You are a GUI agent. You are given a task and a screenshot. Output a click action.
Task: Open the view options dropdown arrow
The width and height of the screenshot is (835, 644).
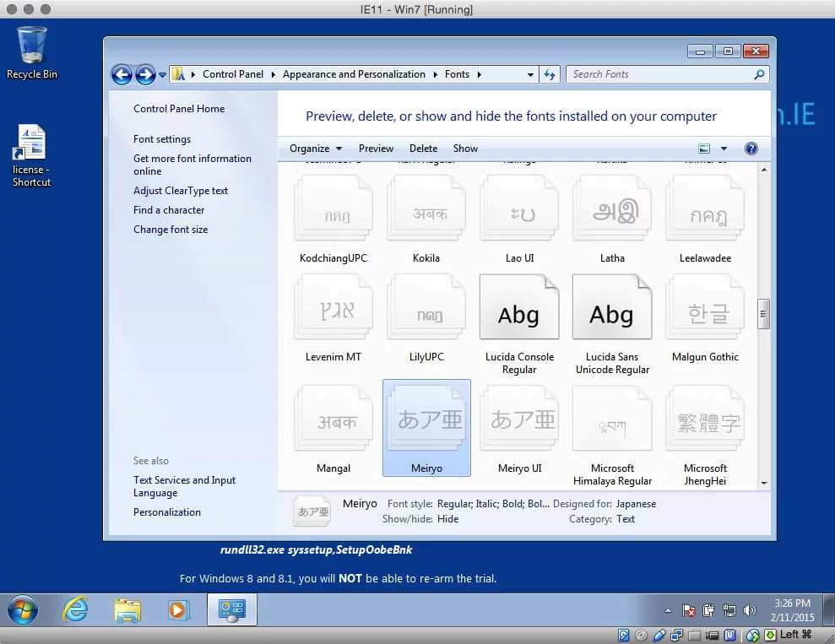click(x=724, y=149)
